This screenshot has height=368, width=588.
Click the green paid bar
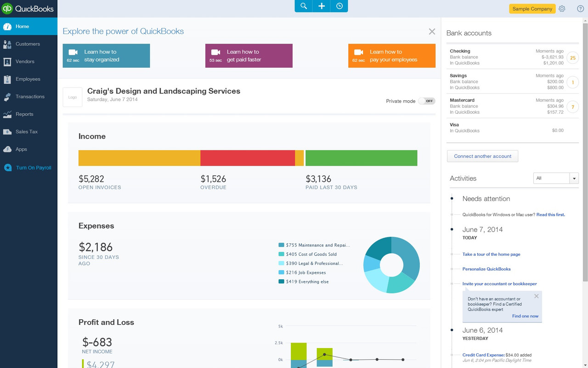point(361,158)
